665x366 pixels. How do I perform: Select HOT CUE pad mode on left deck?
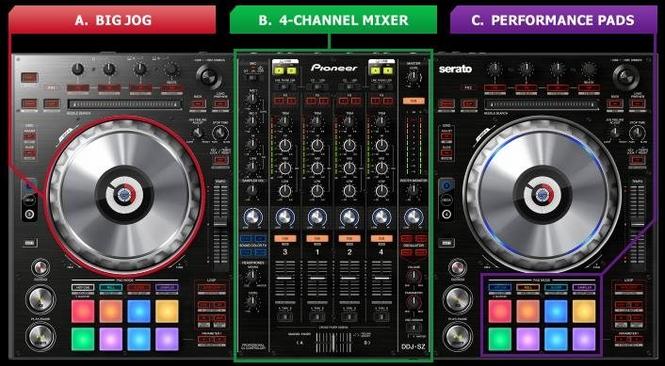pyautogui.click(x=83, y=288)
